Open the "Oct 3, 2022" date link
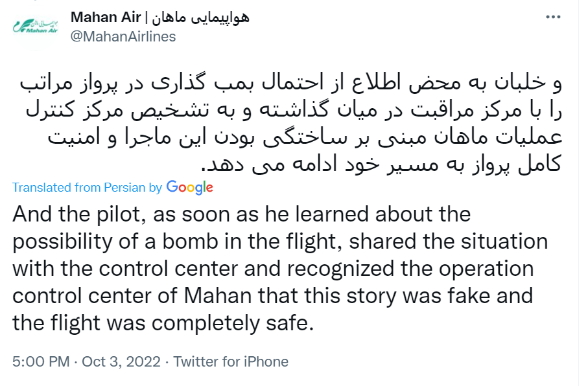 (x=121, y=361)
